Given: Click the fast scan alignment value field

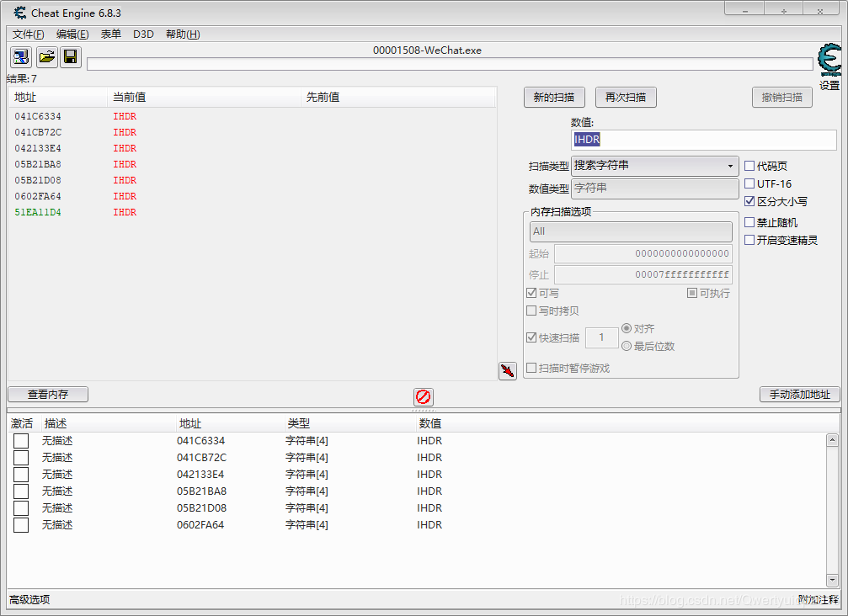Looking at the screenshot, I should (602, 337).
